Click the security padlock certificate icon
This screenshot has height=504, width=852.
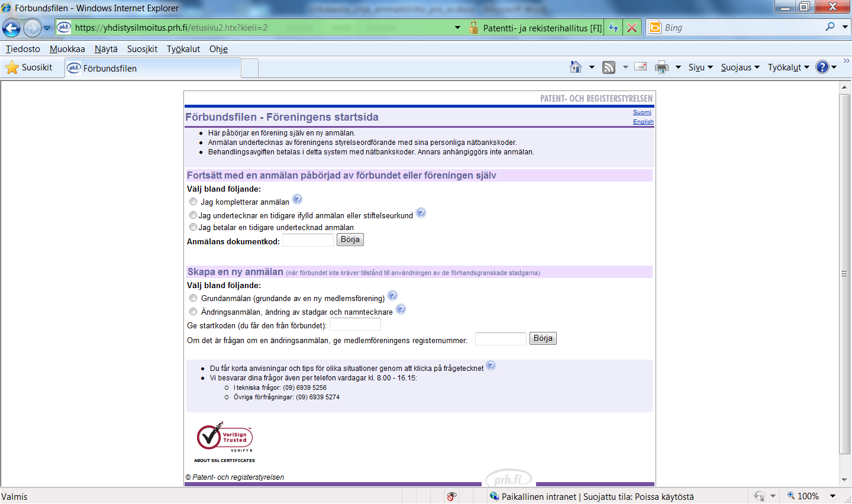473,28
